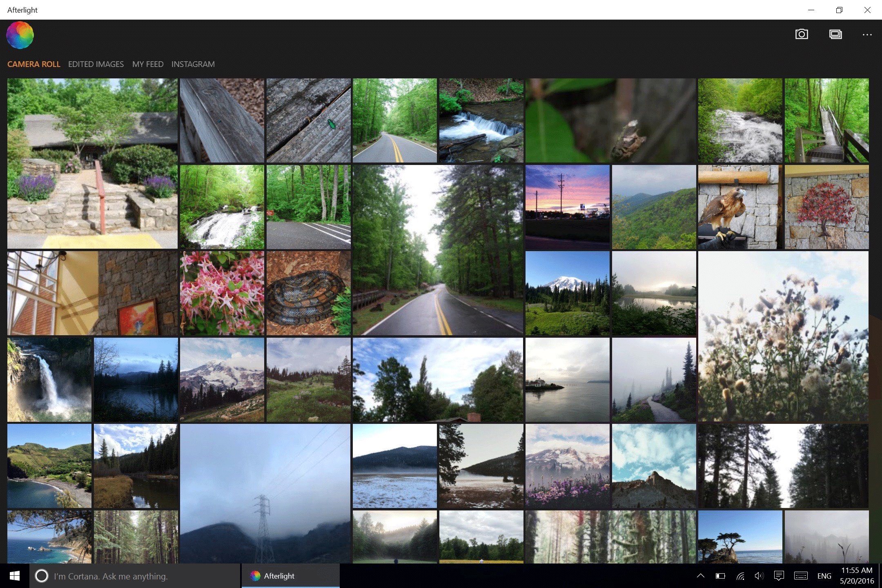Open the Action Center notifications icon
Viewport: 882px width, 588px height.
[x=778, y=576]
